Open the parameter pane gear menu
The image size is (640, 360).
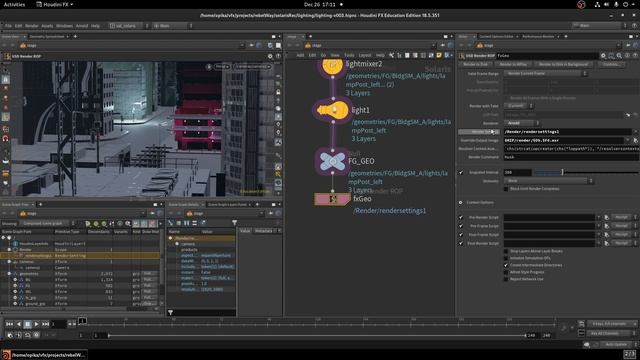[x=603, y=56]
